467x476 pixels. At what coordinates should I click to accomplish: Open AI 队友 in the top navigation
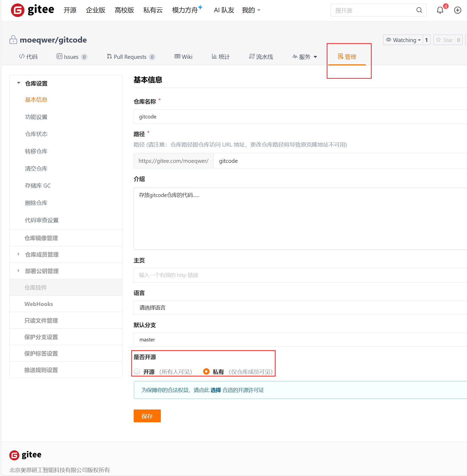[224, 10]
